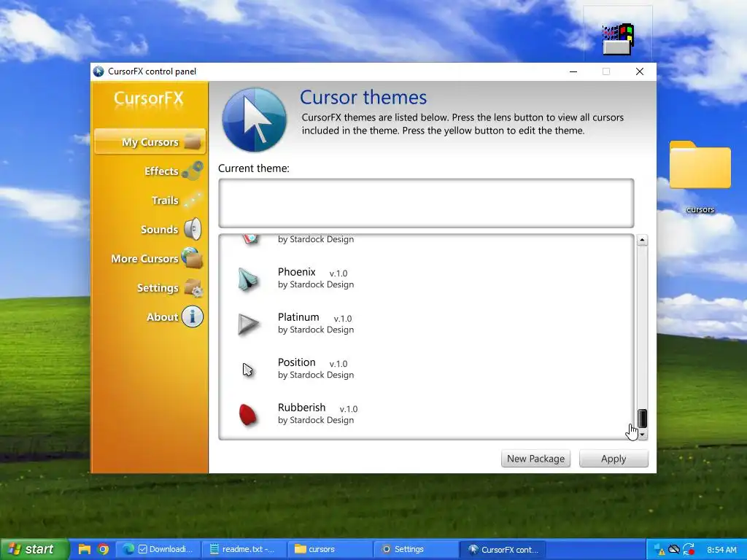Open the Start menu

[x=34, y=549]
